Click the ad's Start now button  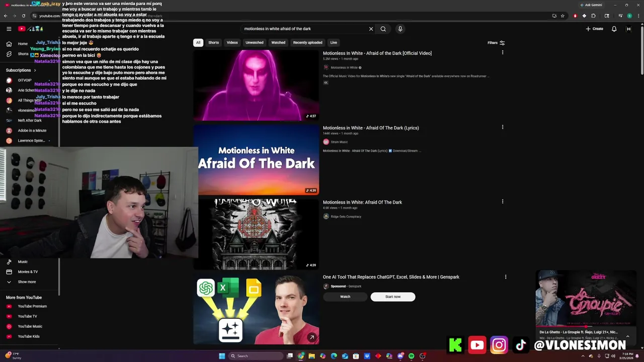tap(393, 297)
